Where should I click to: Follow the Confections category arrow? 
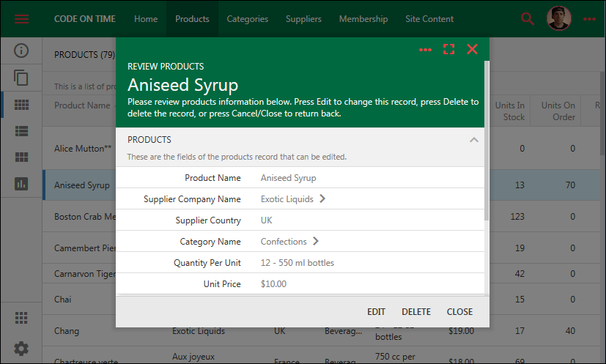[x=316, y=242]
